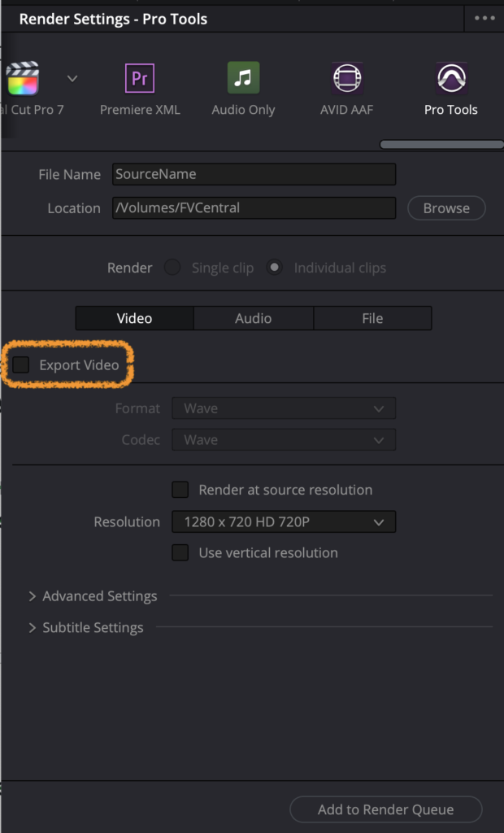Screen dimensions: 504x833
Task: Click the AVID AAF label text
Action: (347, 110)
